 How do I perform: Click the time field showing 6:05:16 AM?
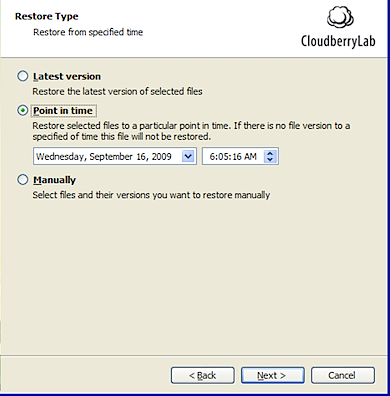tap(240, 156)
